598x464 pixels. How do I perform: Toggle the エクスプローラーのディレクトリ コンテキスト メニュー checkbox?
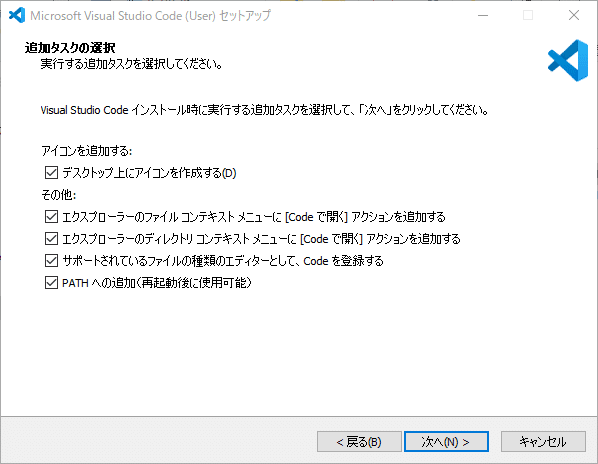[x=51, y=239]
